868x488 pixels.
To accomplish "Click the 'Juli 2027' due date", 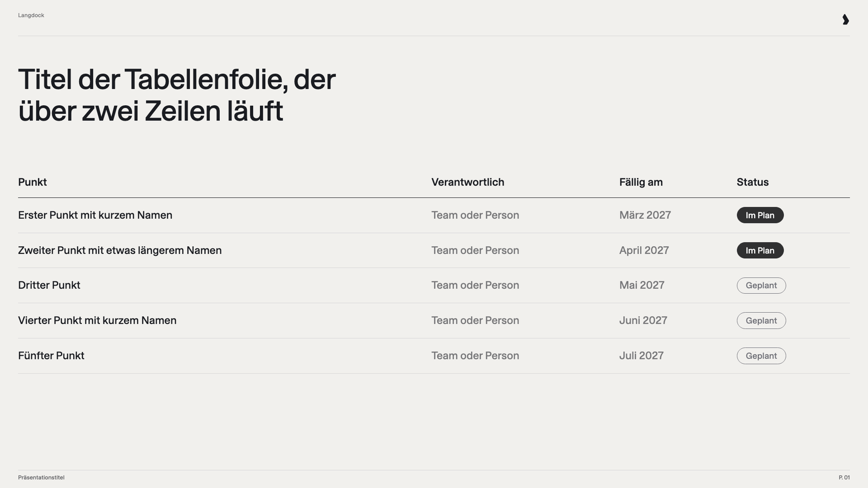I will pyautogui.click(x=641, y=356).
